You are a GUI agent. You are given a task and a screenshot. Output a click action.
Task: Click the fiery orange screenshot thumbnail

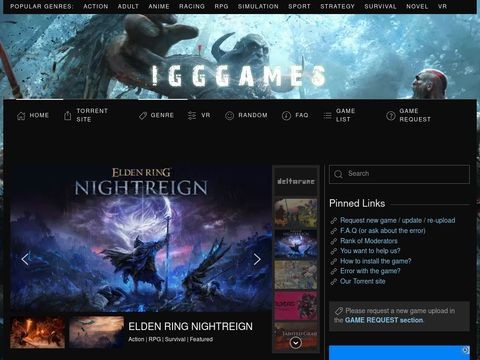click(37, 332)
